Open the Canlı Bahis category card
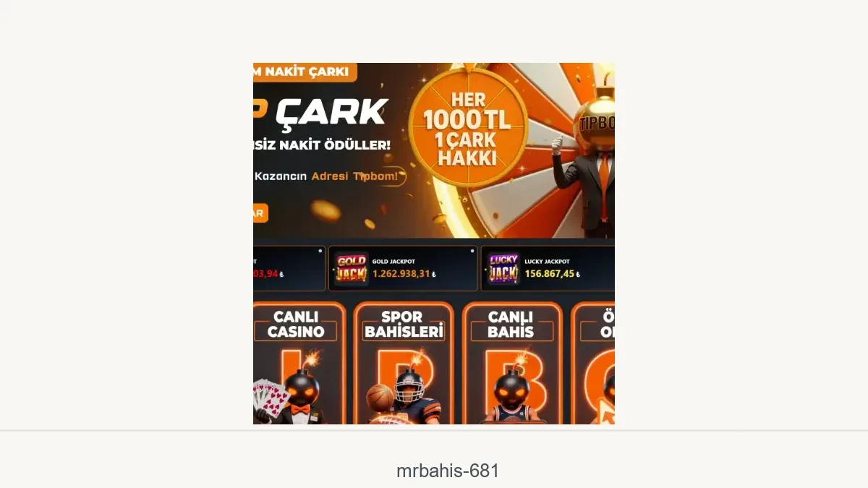 coord(511,363)
